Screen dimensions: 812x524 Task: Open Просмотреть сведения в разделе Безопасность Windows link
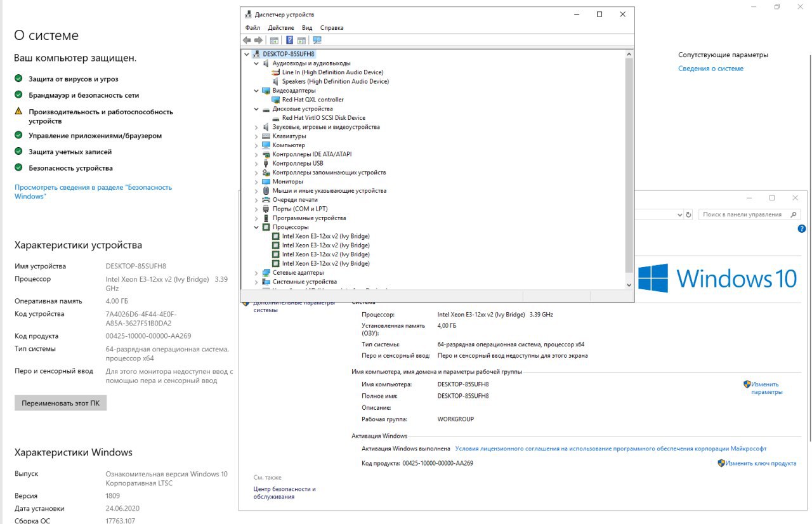[x=93, y=192]
